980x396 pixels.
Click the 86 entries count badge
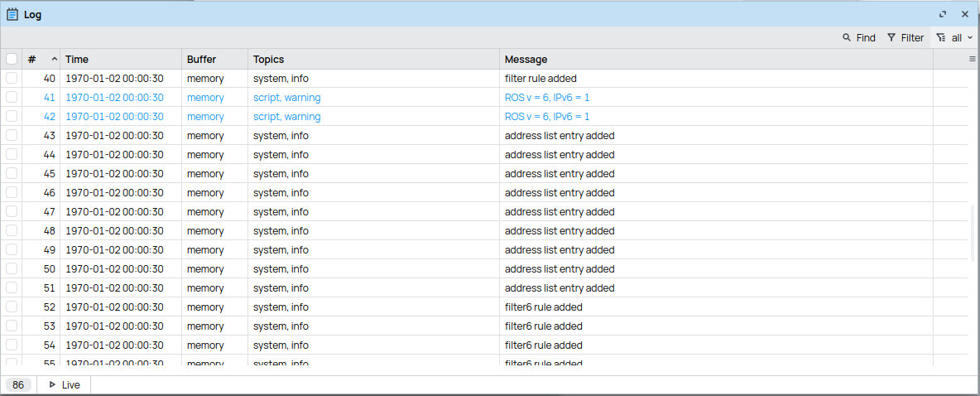[18, 385]
